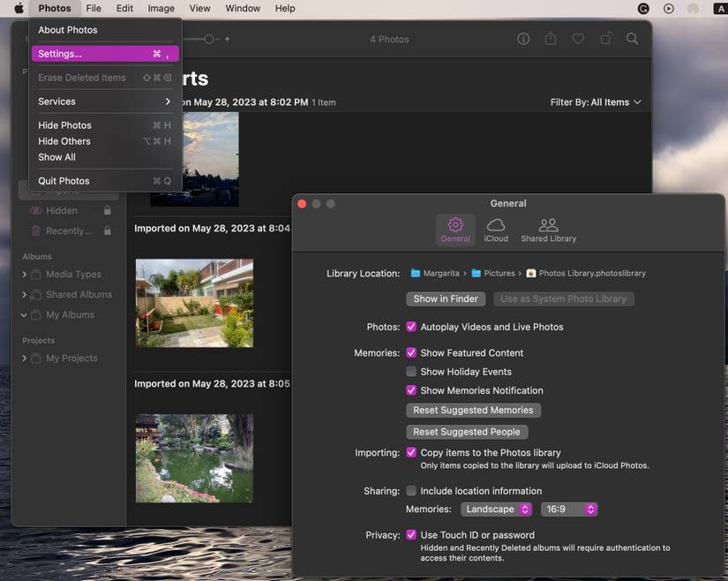
Task: Click the play circle icon in menu bar
Action: click(x=669, y=8)
